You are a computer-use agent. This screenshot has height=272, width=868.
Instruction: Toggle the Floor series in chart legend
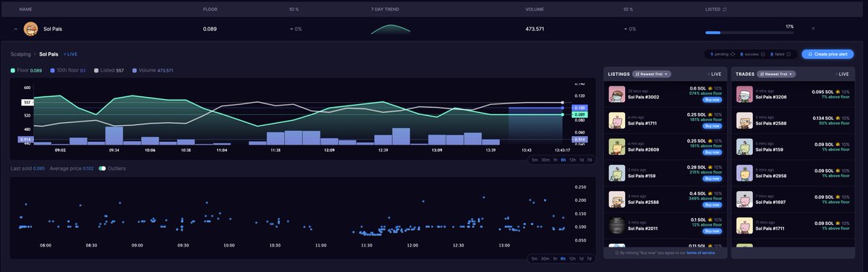click(x=26, y=70)
